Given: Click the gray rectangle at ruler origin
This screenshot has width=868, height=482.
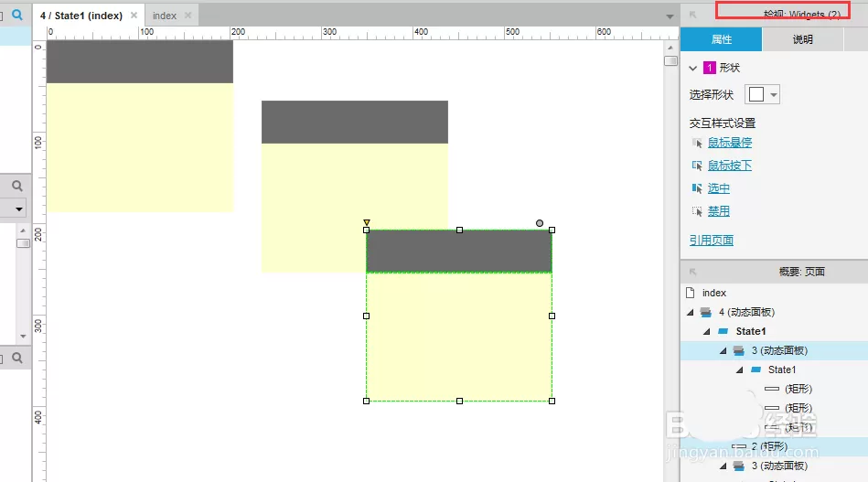Looking at the screenshot, I should click(x=140, y=61).
